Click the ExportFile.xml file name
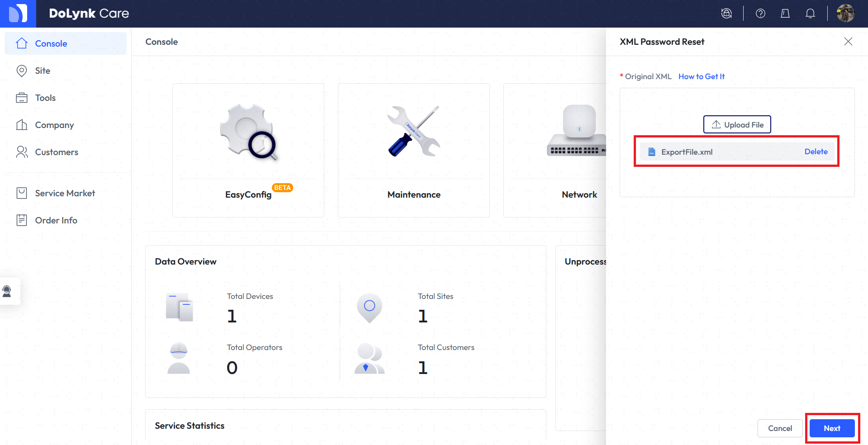 pos(687,152)
